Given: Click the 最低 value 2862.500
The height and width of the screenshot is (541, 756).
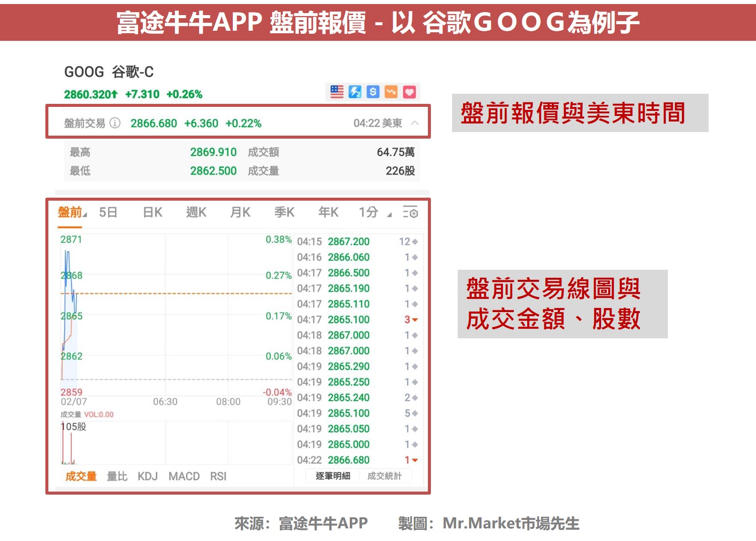Looking at the screenshot, I should 213,171.
